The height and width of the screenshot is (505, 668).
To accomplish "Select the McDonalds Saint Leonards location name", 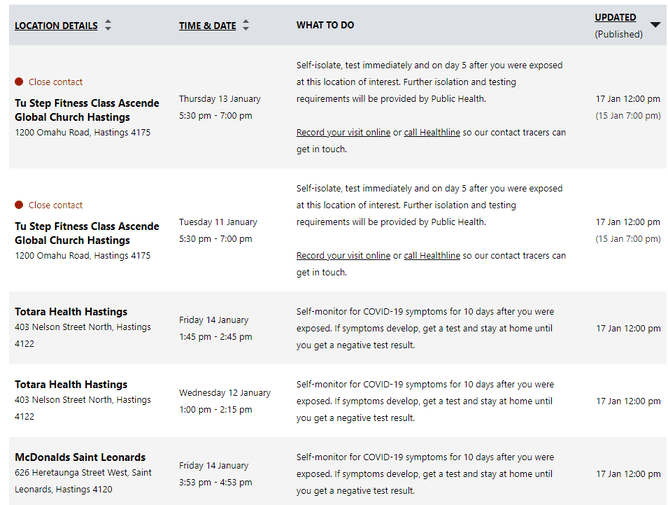I will [x=80, y=458].
